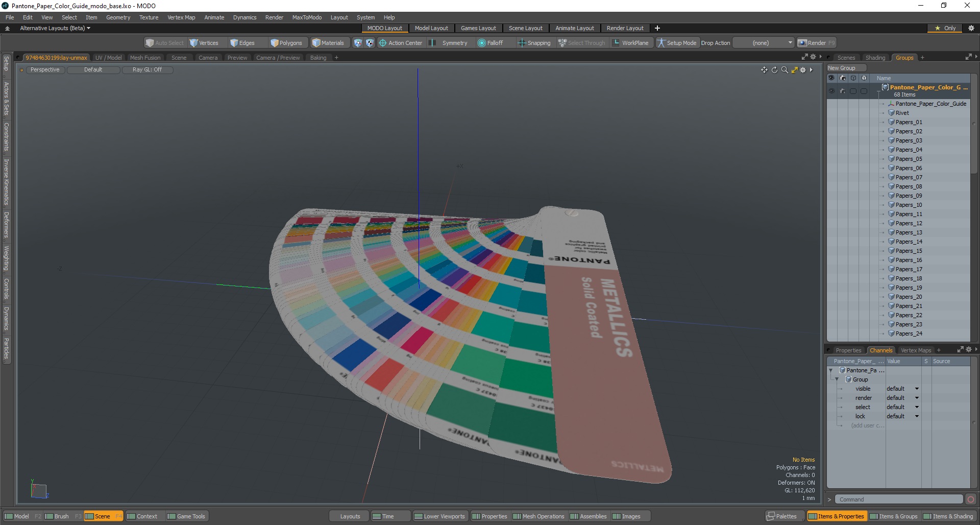Switch to the Mesh Fusion tab
Screen dimensions: 980x525
pyautogui.click(x=145, y=58)
